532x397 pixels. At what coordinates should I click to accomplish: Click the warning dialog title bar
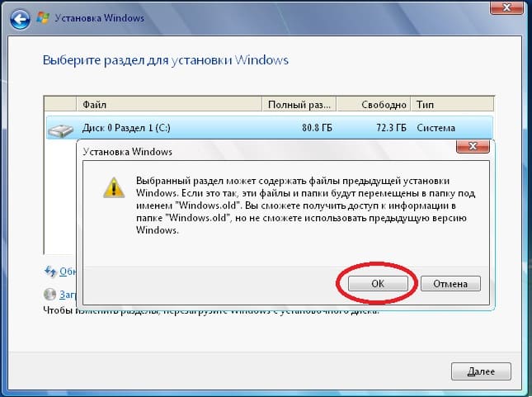tap(247, 152)
